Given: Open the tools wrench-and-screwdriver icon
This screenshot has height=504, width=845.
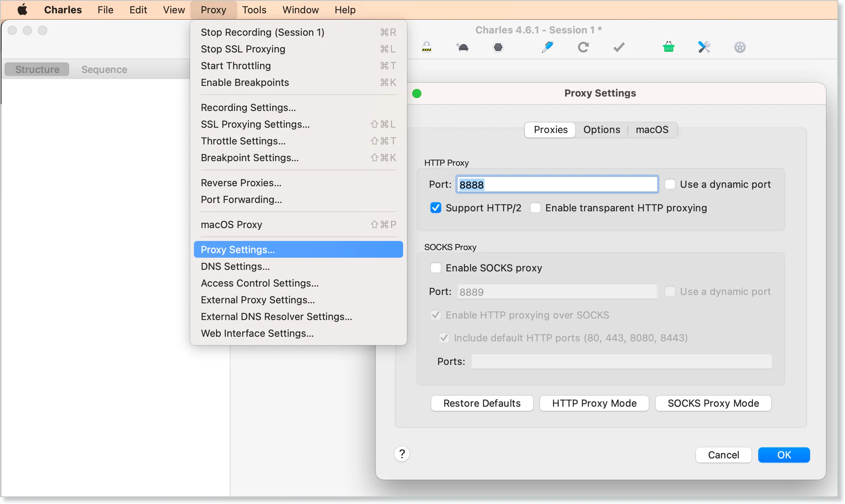Looking at the screenshot, I should (x=703, y=47).
